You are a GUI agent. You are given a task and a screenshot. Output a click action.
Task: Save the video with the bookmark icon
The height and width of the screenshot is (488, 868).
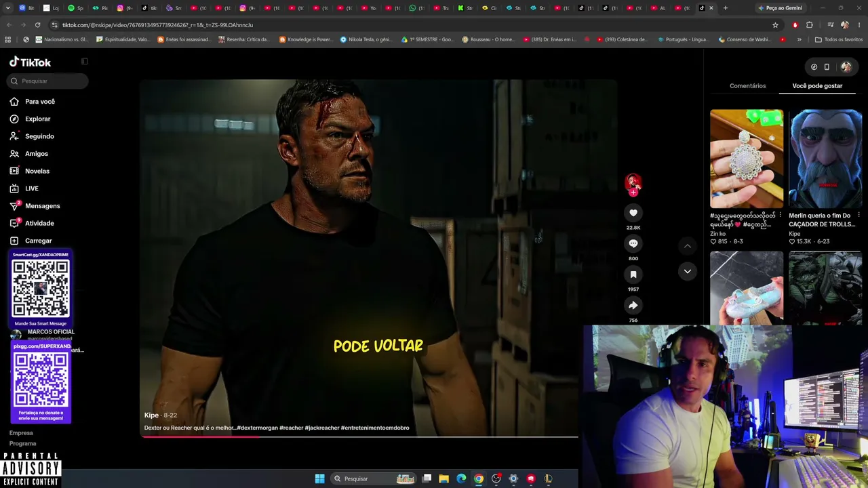[x=633, y=274]
